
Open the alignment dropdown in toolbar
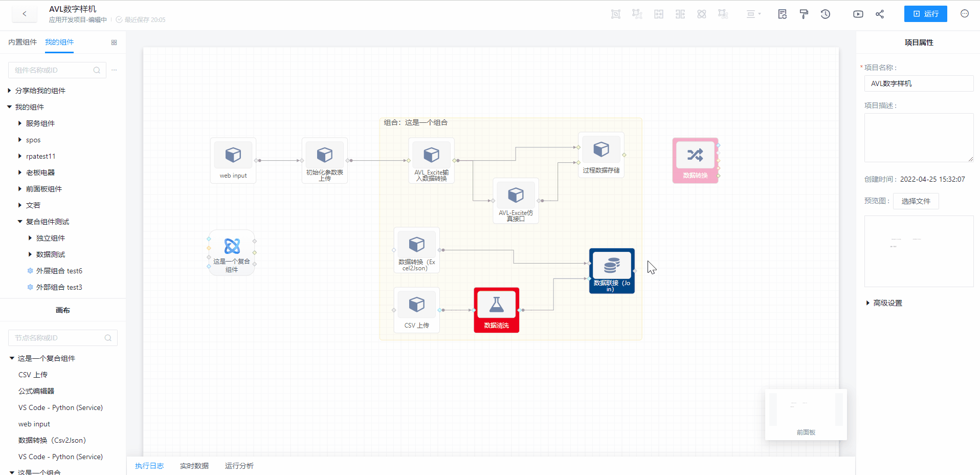click(753, 14)
